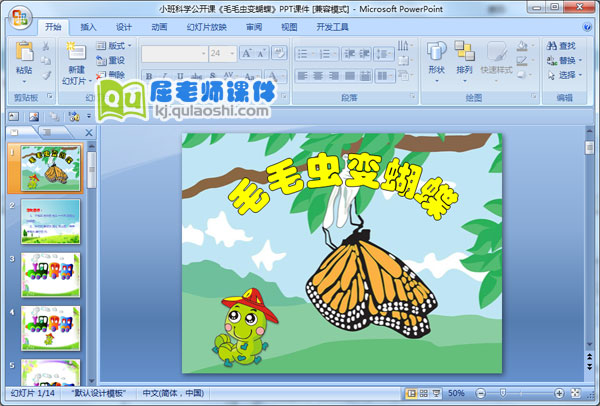600x406 pixels.
Task: Click the Shape Outline pen icon
Action: click(x=524, y=60)
